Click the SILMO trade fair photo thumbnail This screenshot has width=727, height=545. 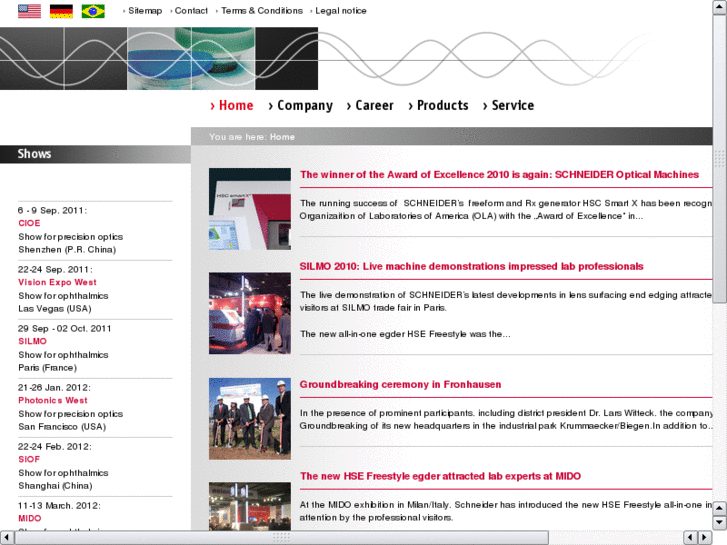coord(250,313)
